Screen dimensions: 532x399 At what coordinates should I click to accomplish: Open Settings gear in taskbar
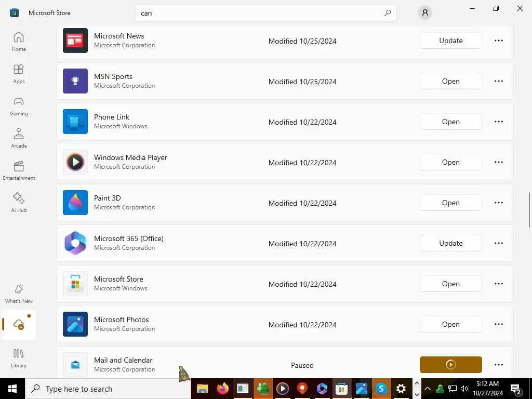[401, 389]
